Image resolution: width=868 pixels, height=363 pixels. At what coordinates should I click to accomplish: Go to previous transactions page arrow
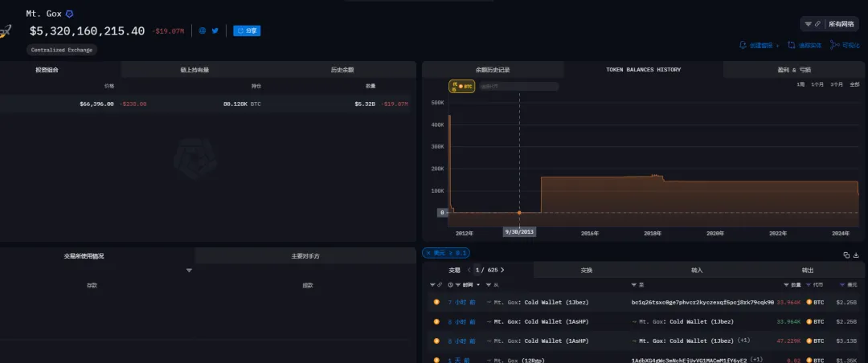coord(469,270)
